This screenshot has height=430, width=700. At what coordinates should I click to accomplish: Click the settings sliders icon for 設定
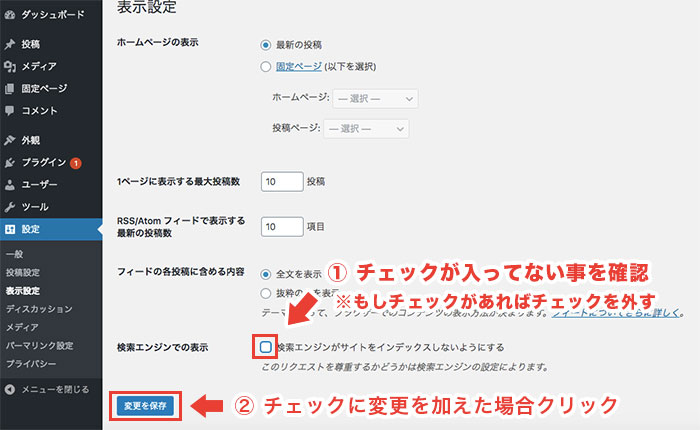(x=10, y=230)
